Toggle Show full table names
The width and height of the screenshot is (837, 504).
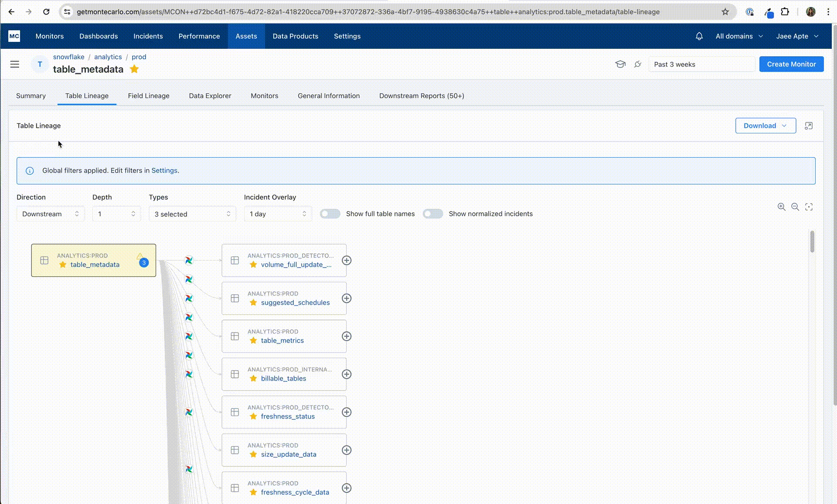pos(330,214)
